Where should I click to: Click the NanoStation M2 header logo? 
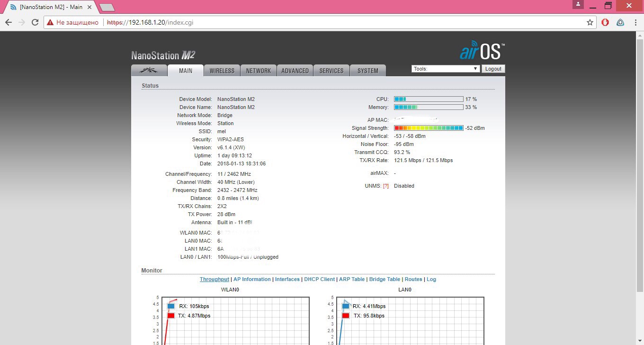(163, 55)
